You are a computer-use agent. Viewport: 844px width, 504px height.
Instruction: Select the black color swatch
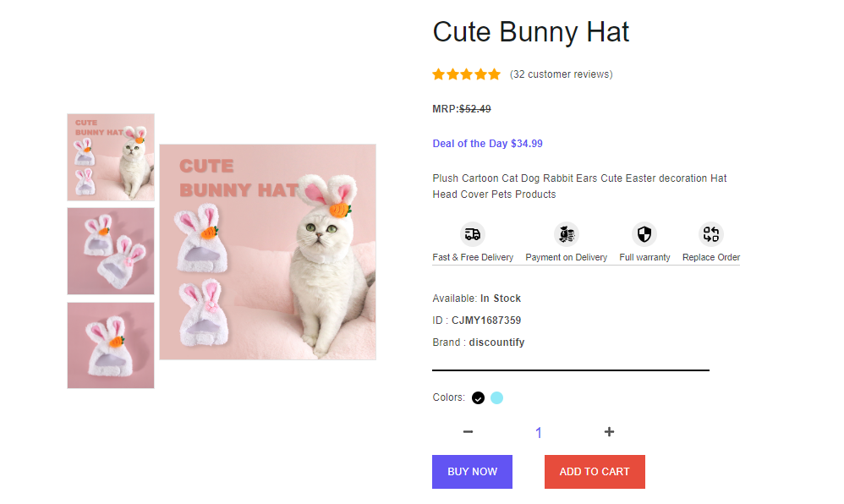point(479,398)
